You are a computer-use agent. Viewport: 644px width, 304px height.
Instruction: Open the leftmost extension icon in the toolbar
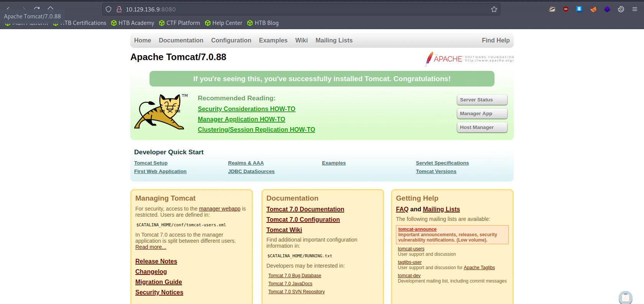[552, 9]
